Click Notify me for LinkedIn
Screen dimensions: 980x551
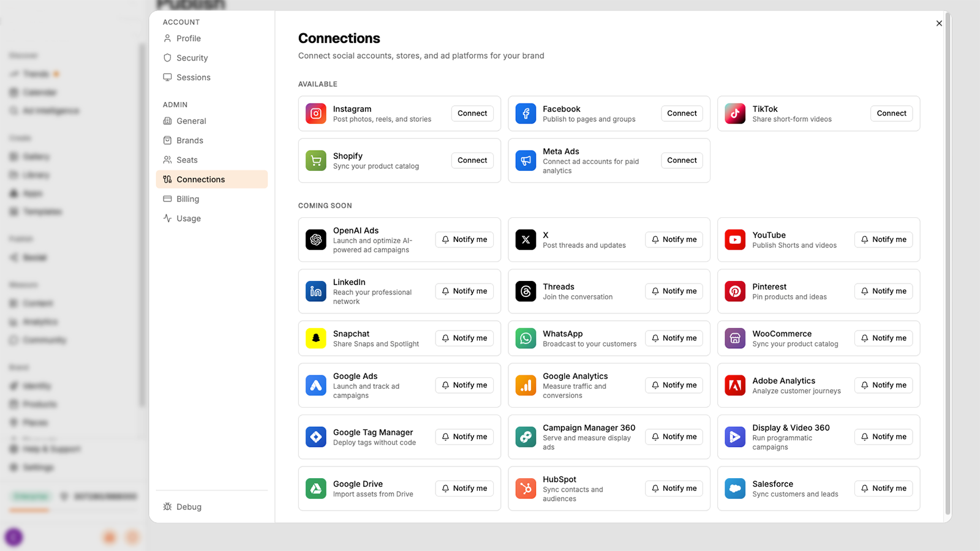464,291
